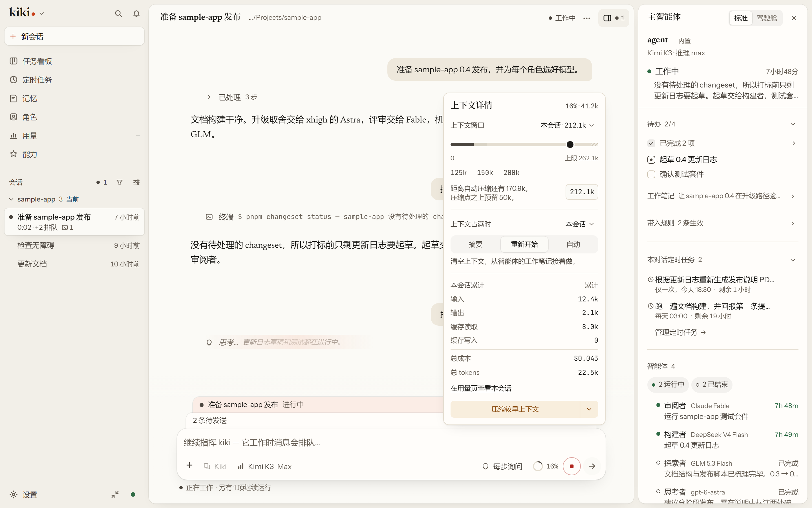Toggle the 已完成 2 项 checkbox
The image size is (812, 508).
(x=651, y=143)
